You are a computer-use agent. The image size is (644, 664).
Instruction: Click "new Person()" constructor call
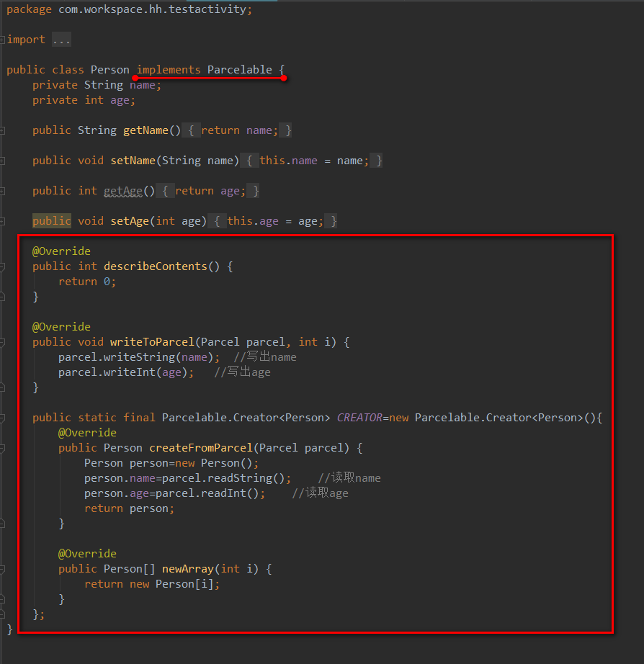click(x=214, y=463)
